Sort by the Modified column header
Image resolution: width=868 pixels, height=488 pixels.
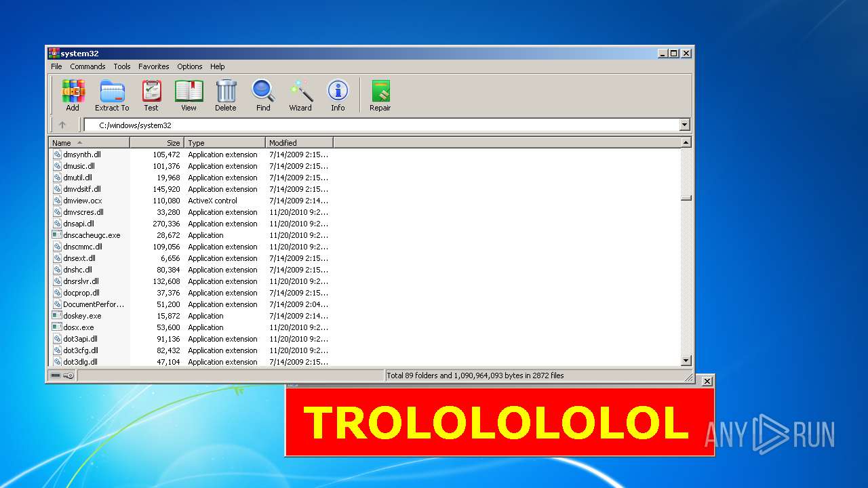[299, 143]
